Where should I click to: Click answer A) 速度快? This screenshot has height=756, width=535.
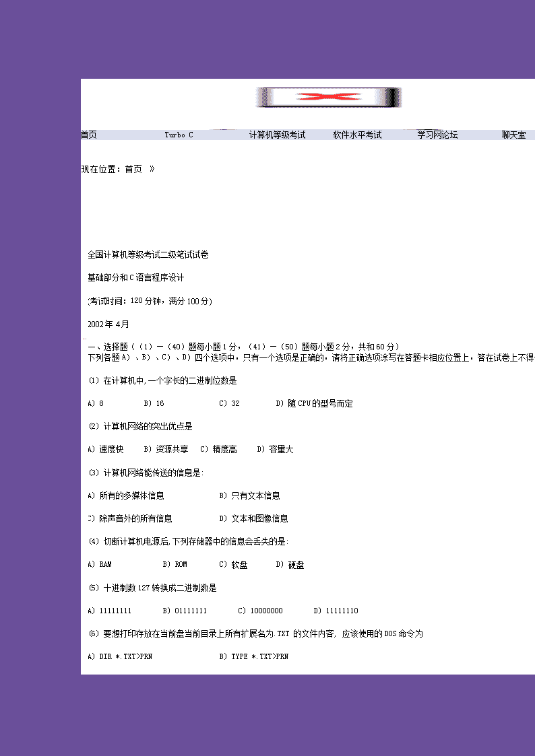105,449
